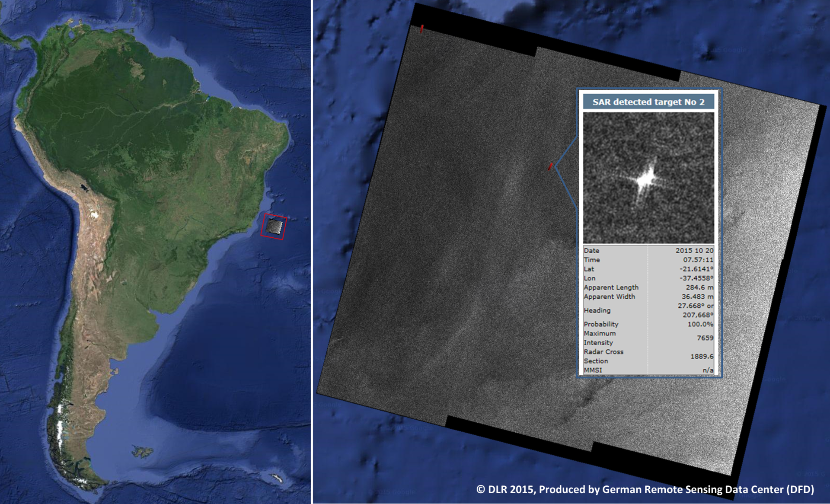Image resolution: width=830 pixels, height=504 pixels.
Task: Select the small SAR scene thumbnail on overview map
Action: tap(275, 226)
